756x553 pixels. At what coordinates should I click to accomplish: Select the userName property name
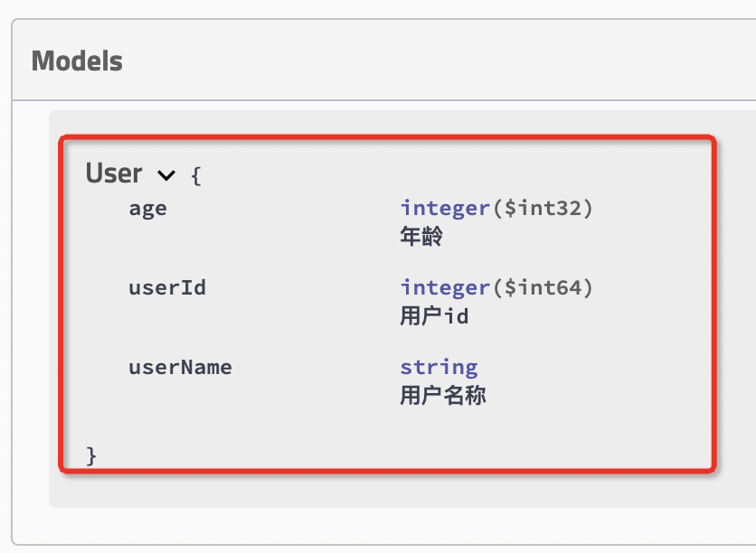180,368
